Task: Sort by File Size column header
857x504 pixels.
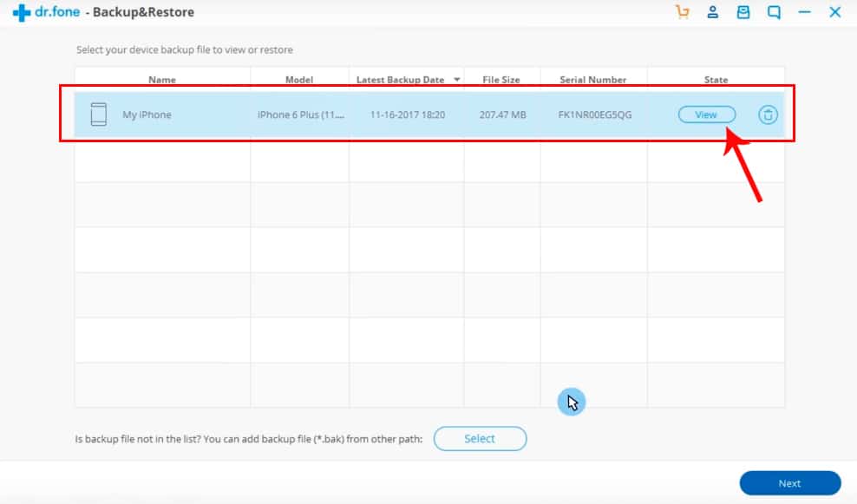Action: [501, 80]
